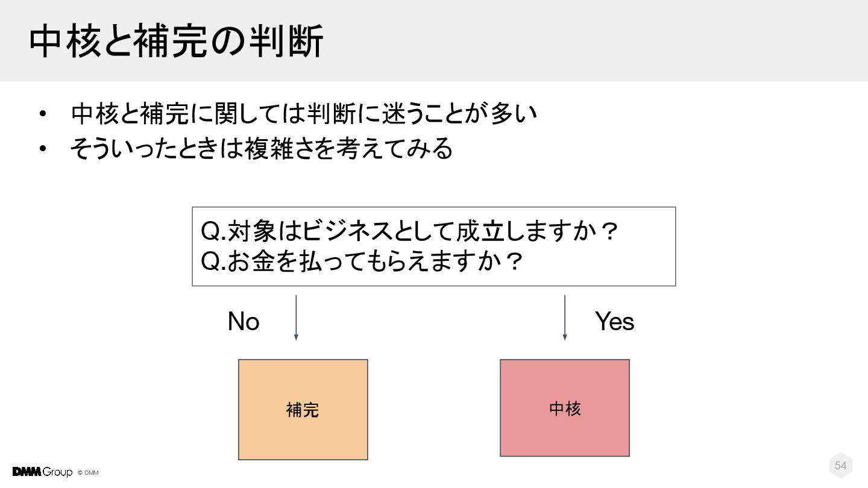Select the orange 補完 box

click(x=303, y=410)
